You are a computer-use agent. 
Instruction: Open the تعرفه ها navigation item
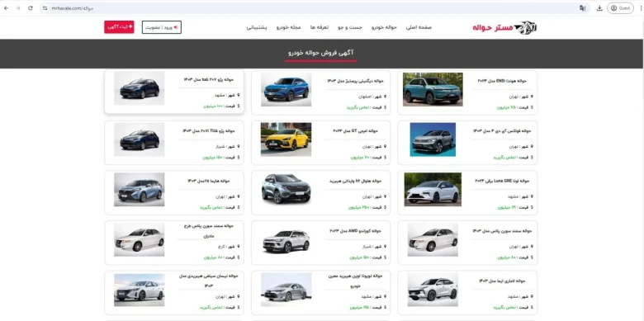coord(319,27)
